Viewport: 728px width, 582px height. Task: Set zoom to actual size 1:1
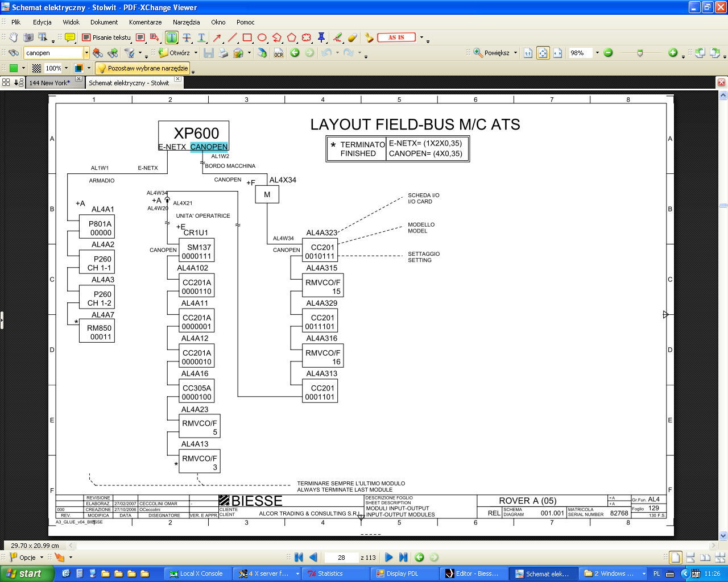point(528,53)
